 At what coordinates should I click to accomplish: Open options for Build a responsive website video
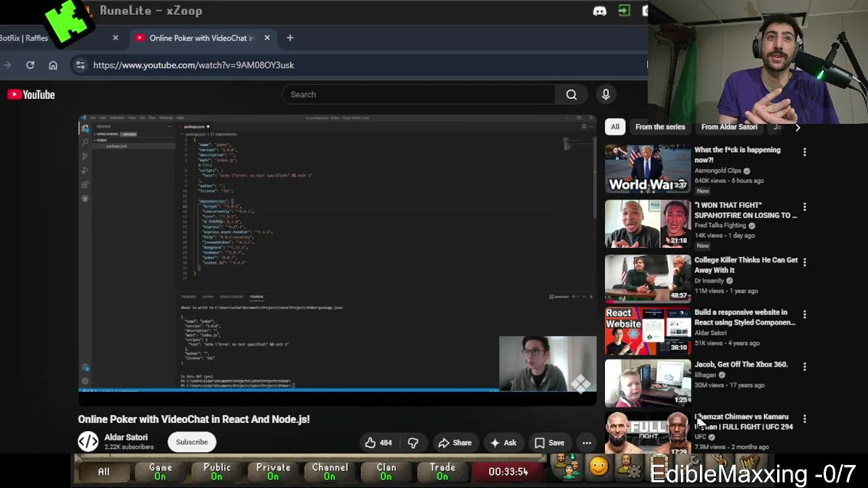pyautogui.click(x=804, y=314)
